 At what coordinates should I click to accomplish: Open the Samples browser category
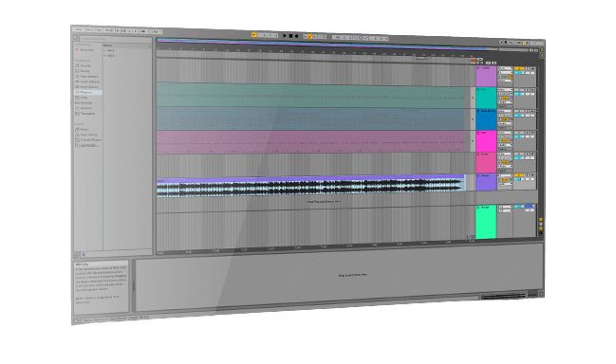click(x=86, y=102)
